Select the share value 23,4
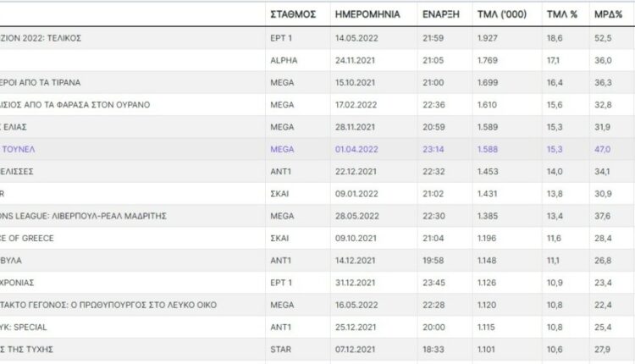Screen dimensions: 635x364 coord(603,283)
